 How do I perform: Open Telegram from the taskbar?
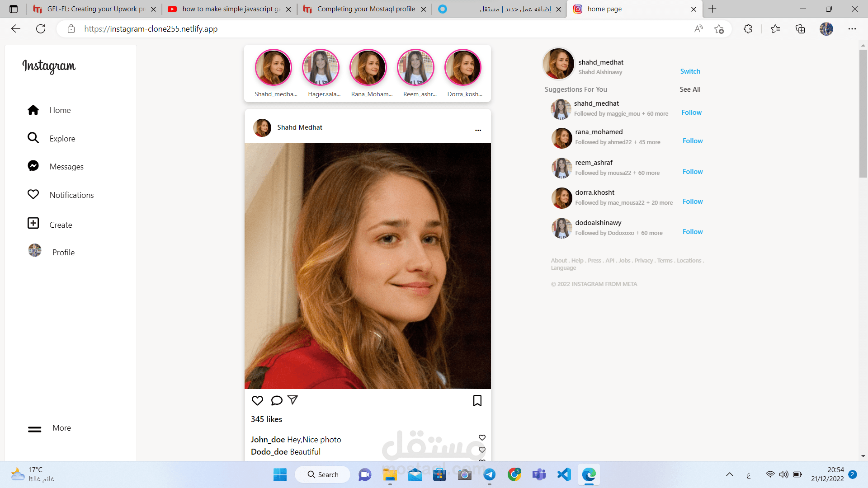pos(490,474)
